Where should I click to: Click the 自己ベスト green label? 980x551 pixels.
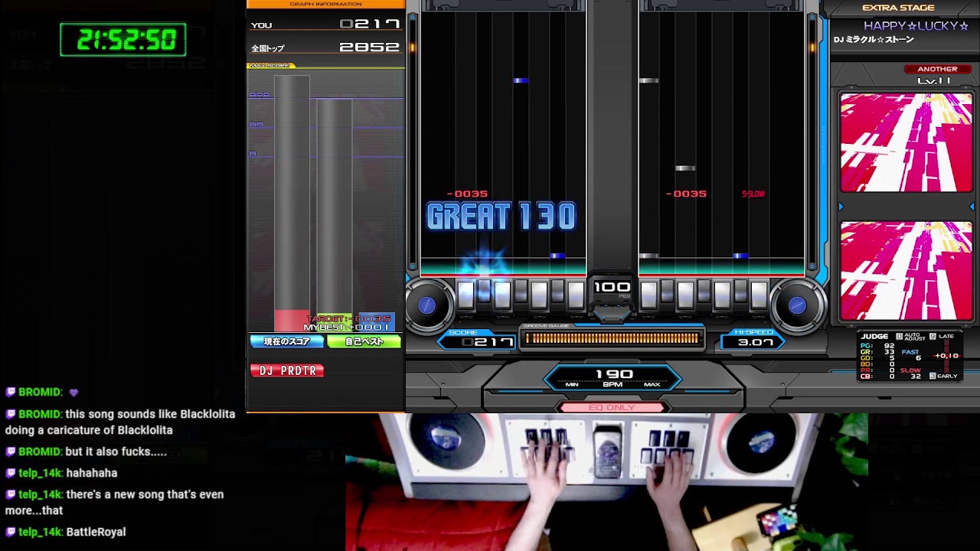pos(364,341)
